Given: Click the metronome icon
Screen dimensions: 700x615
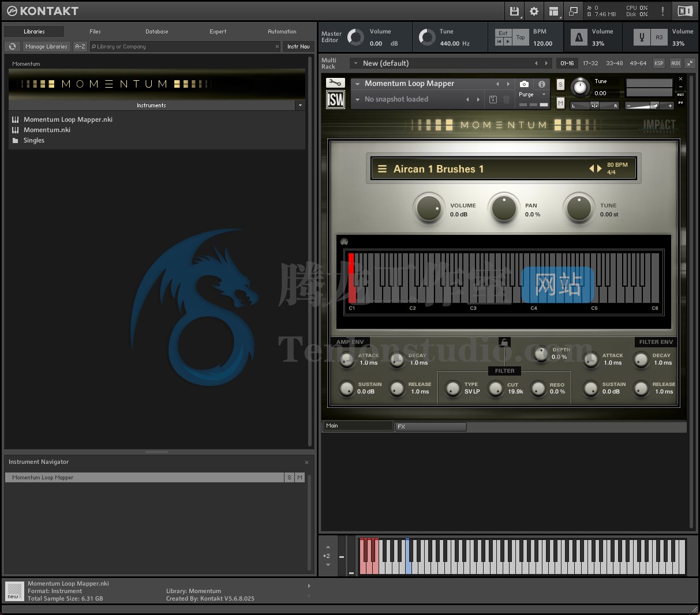Looking at the screenshot, I should click(579, 37).
